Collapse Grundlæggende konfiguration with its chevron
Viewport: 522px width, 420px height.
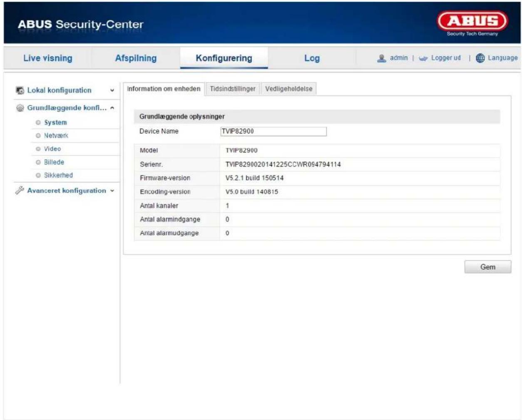click(112, 108)
